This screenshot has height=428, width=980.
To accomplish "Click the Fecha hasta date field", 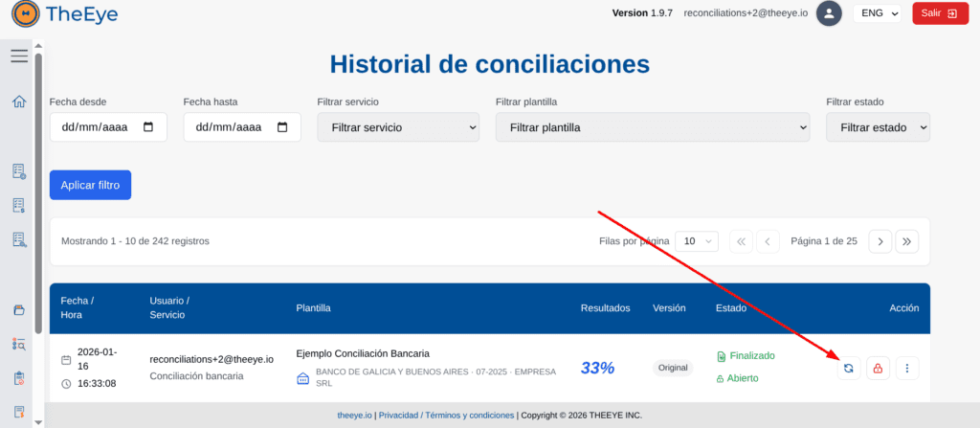I will pyautogui.click(x=241, y=127).
